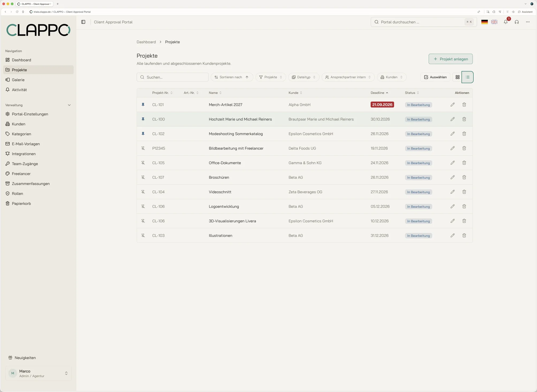The image size is (537, 392).
Task: Switch language to German flag
Action: 484,22
